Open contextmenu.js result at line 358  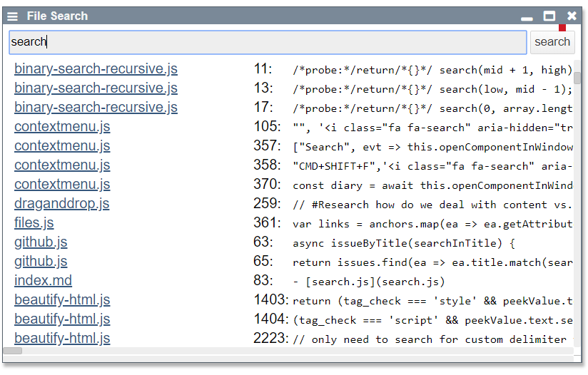(x=62, y=165)
